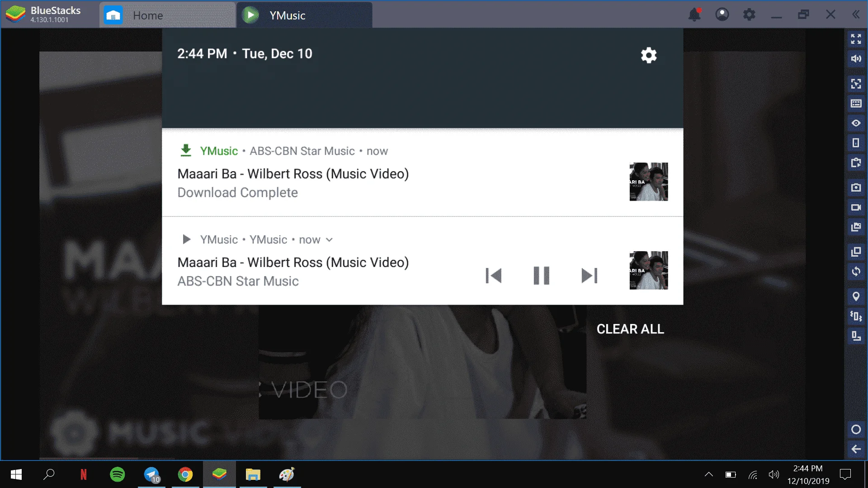Screen dimensions: 868x488
Task: Go to Android home via sidebar circle
Action: click(x=856, y=430)
